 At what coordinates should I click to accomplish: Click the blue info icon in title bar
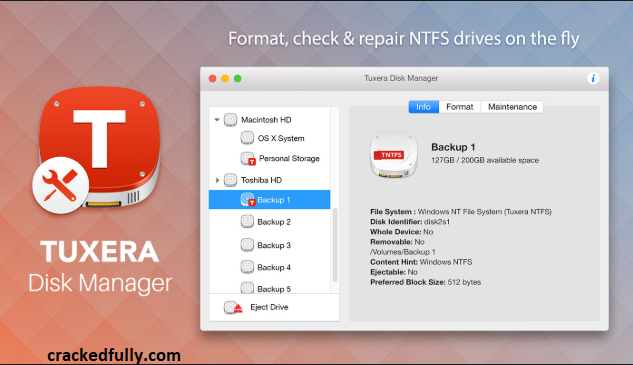pos(593,78)
